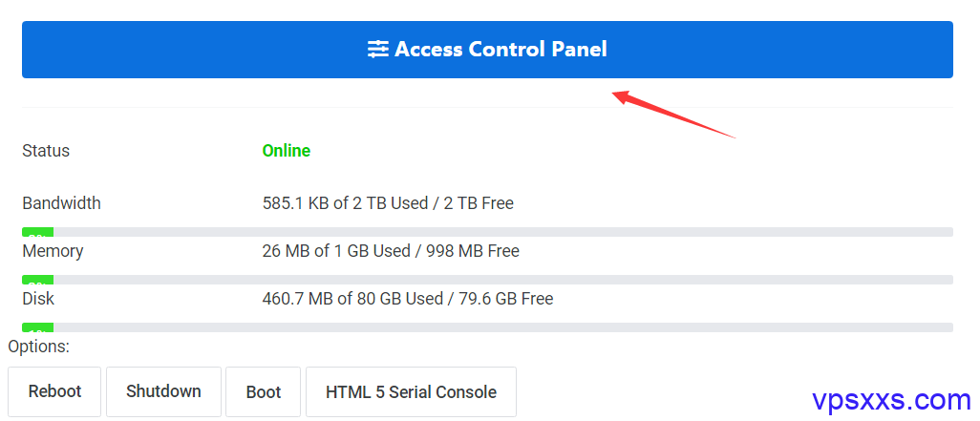
Task: Click the Status label
Action: (x=46, y=151)
